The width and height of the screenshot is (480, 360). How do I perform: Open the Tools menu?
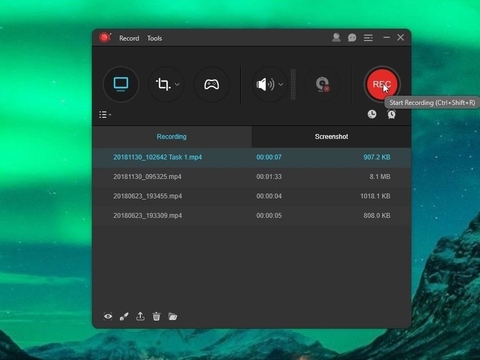click(155, 38)
